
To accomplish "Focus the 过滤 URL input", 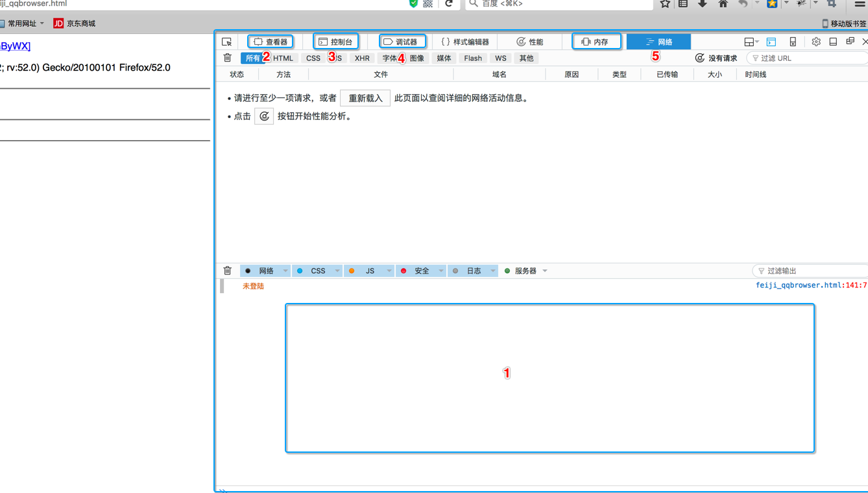I will (807, 58).
